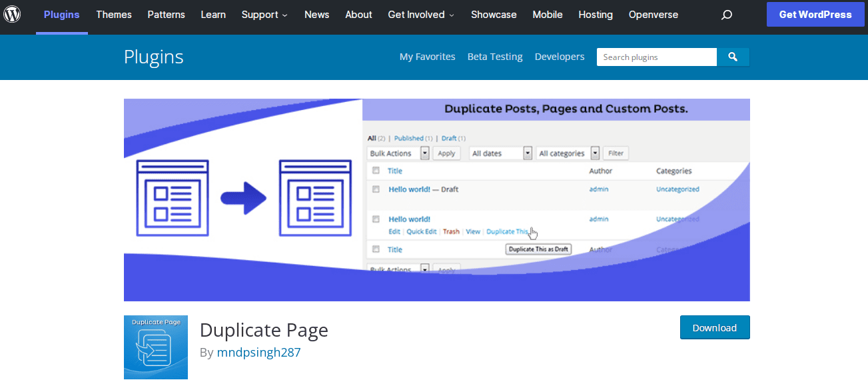Click the Plugins heading in blue header
The height and width of the screenshot is (386, 868).
pos(153,57)
